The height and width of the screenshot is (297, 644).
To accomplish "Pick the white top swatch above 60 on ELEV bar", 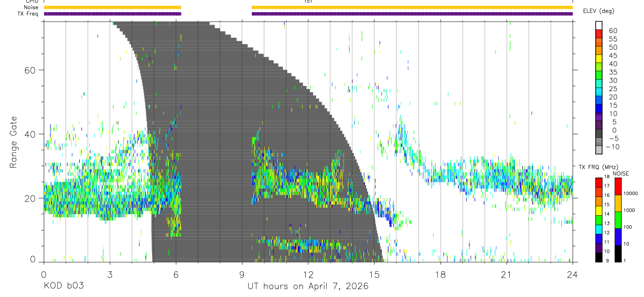I will coord(599,25).
